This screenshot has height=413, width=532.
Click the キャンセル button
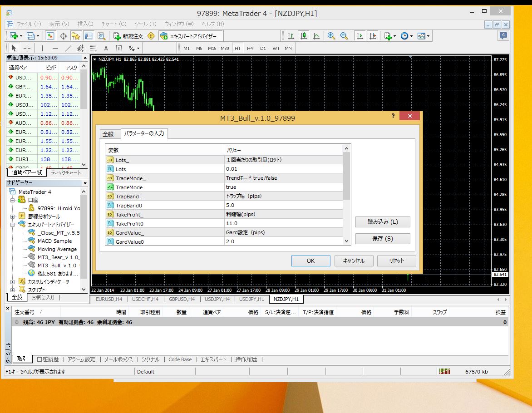[x=354, y=261]
